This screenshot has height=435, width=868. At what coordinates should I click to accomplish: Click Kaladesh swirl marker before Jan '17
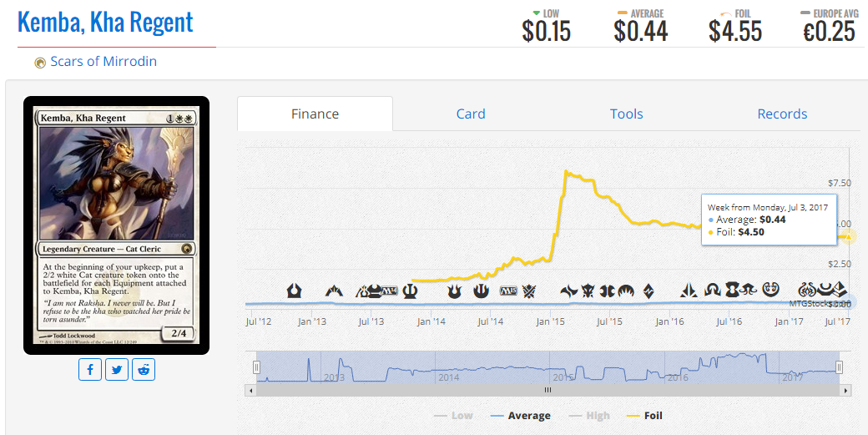click(772, 290)
